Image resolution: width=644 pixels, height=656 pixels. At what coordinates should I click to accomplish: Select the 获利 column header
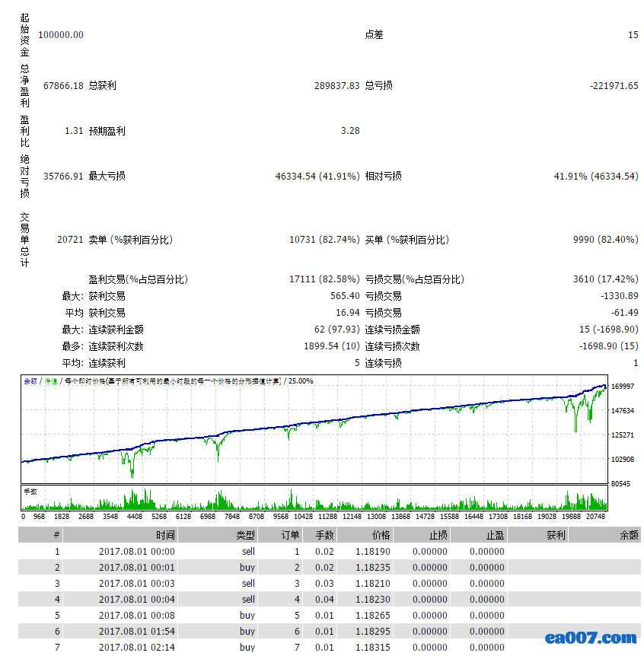pos(556,535)
